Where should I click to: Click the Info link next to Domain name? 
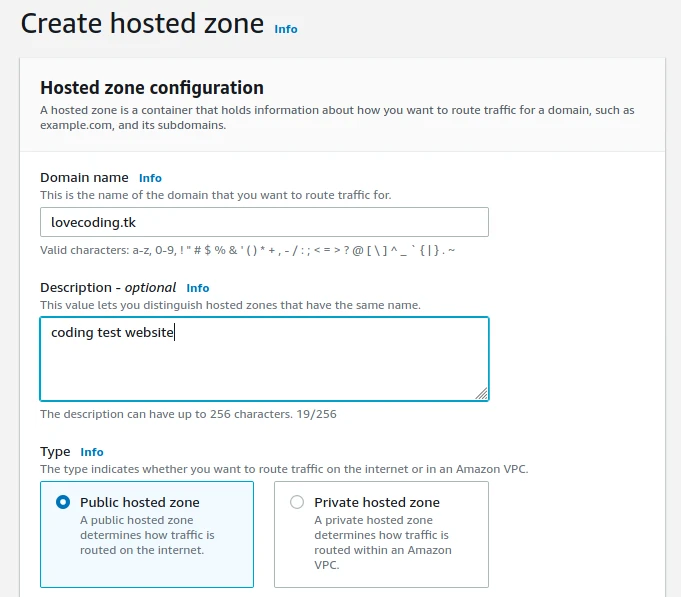click(x=150, y=178)
